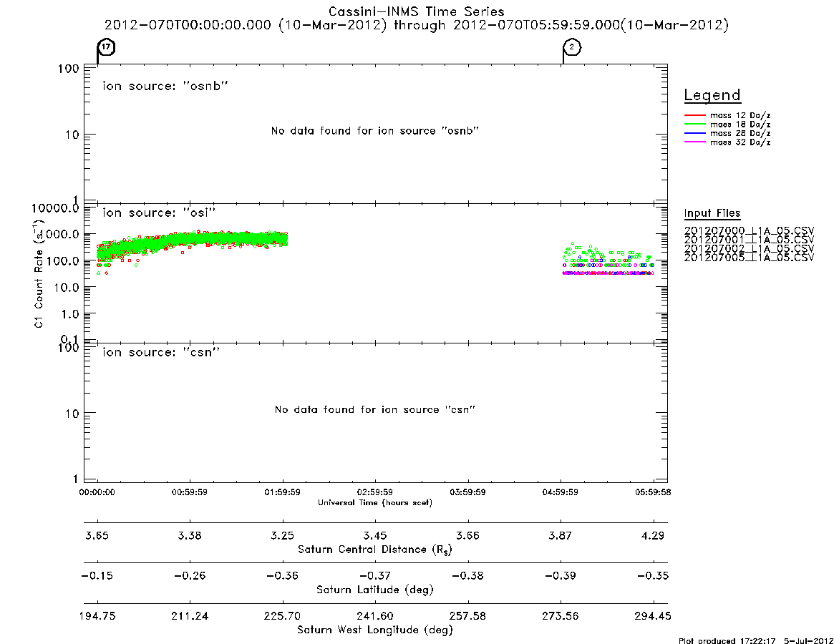Click the longitude value 225.70
Viewport: 834px width, 644px height.
click(283, 616)
